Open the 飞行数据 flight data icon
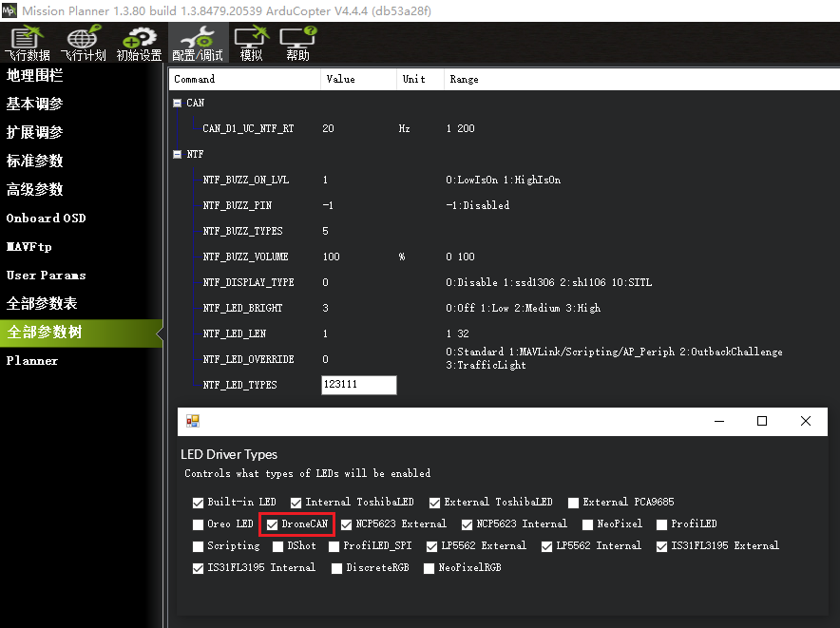 [28, 43]
